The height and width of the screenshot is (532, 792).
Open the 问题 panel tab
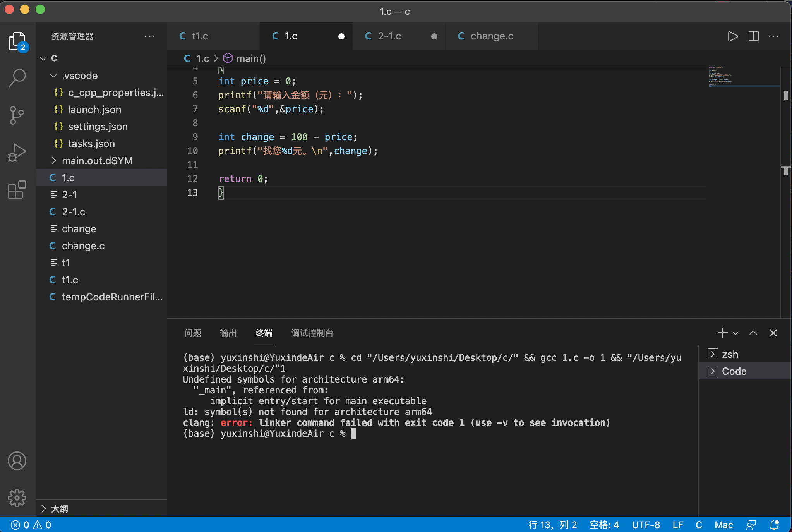coord(193,333)
